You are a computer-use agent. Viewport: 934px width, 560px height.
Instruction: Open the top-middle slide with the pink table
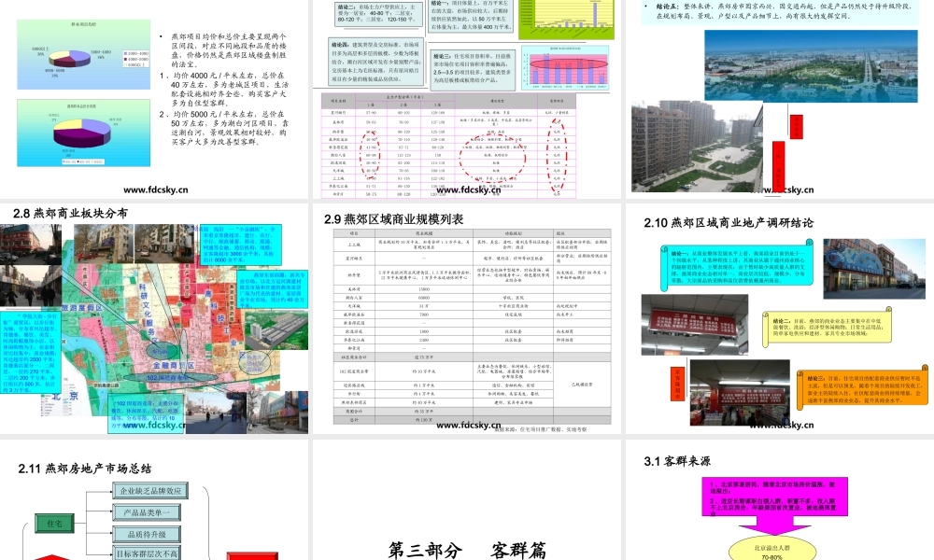[466, 98]
